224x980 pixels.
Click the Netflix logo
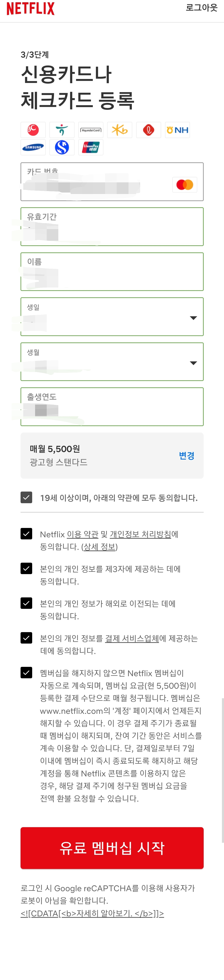(30, 8)
